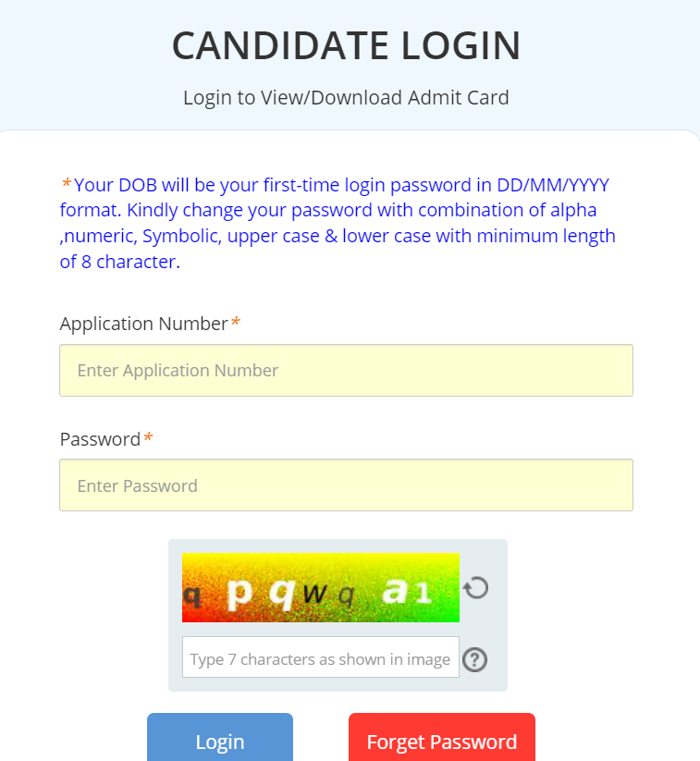Viewport: 700px width, 761px height.
Task: Click the CANDIDATE LOGIN heading
Action: (x=346, y=46)
